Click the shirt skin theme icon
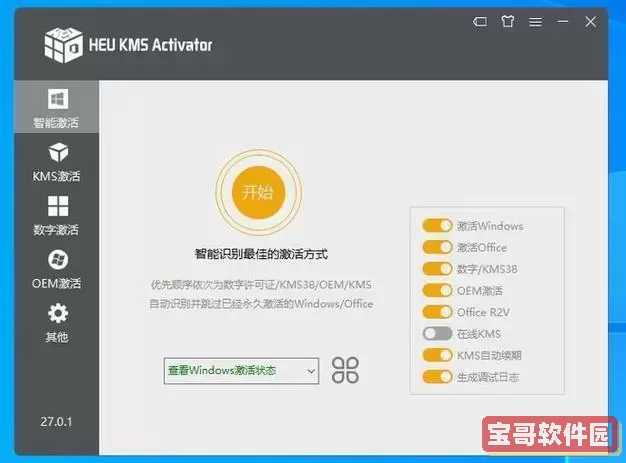The width and height of the screenshot is (626, 463). (508, 21)
